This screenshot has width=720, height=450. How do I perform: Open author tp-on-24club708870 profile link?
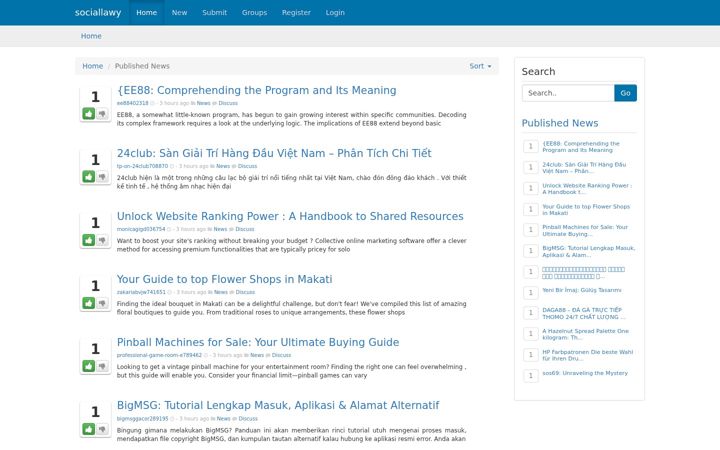(x=142, y=166)
